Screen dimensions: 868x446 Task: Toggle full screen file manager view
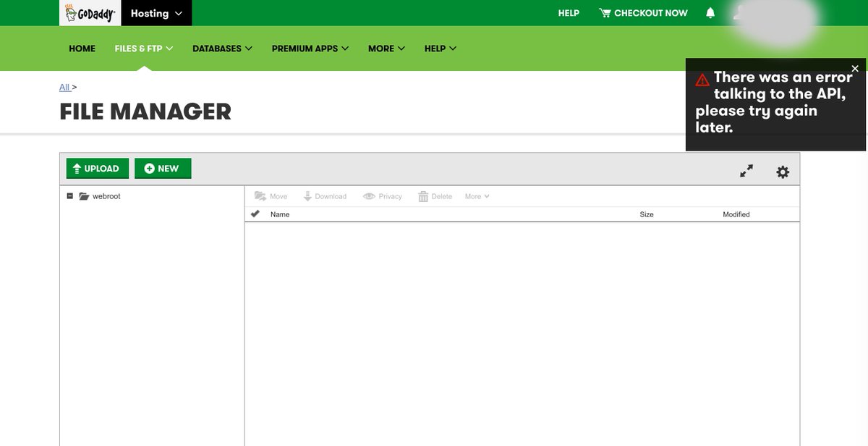point(746,171)
